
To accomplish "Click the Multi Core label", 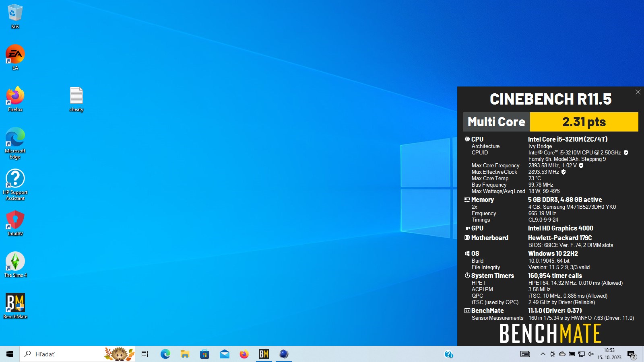I will 496,122.
